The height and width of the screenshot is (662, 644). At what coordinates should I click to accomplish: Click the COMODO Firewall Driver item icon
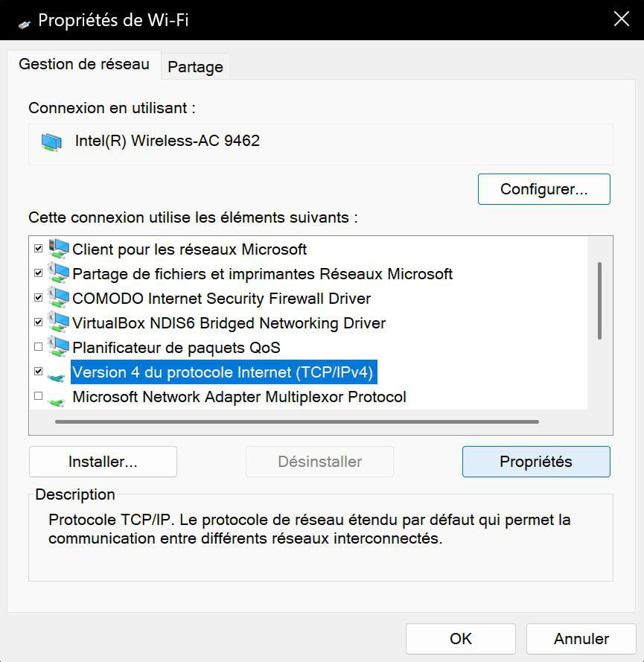[58, 298]
